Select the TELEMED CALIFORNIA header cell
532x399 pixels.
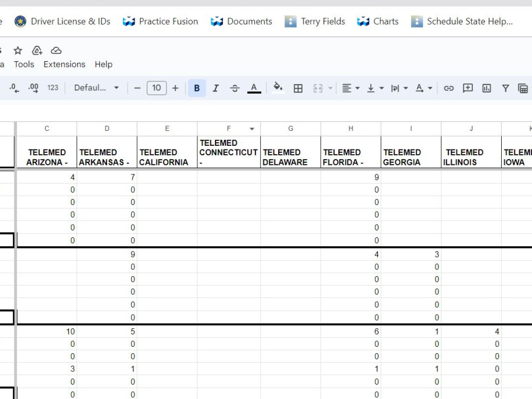tap(167, 152)
